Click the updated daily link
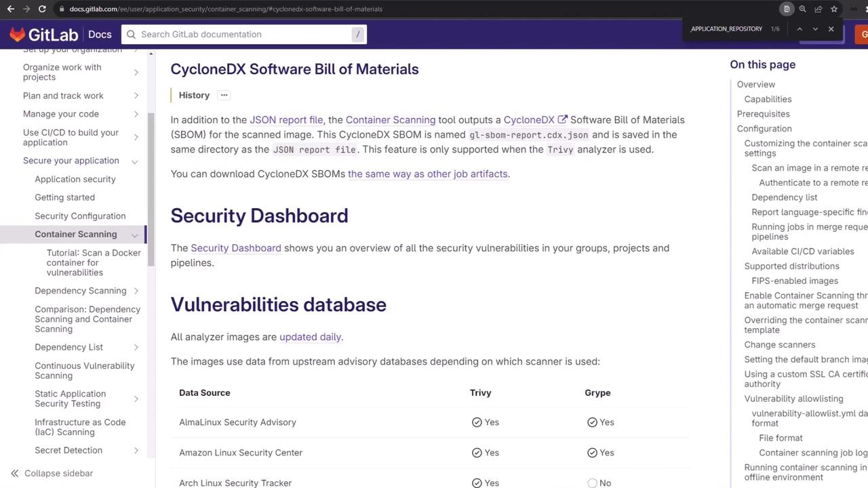This screenshot has height=488, width=868. tap(310, 337)
